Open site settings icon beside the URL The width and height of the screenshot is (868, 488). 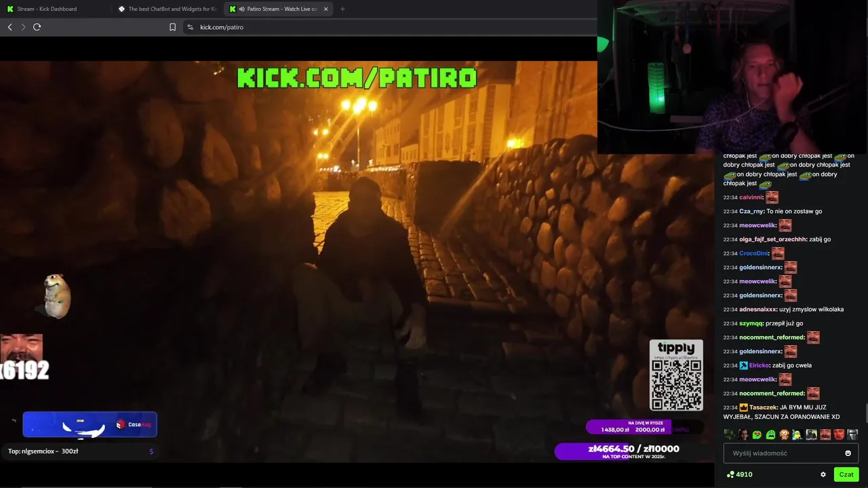tap(190, 27)
